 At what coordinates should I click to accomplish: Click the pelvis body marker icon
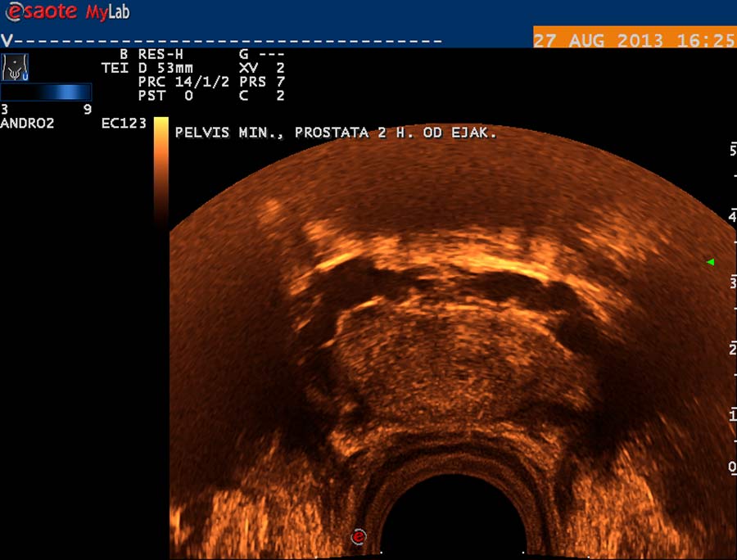click(x=16, y=67)
